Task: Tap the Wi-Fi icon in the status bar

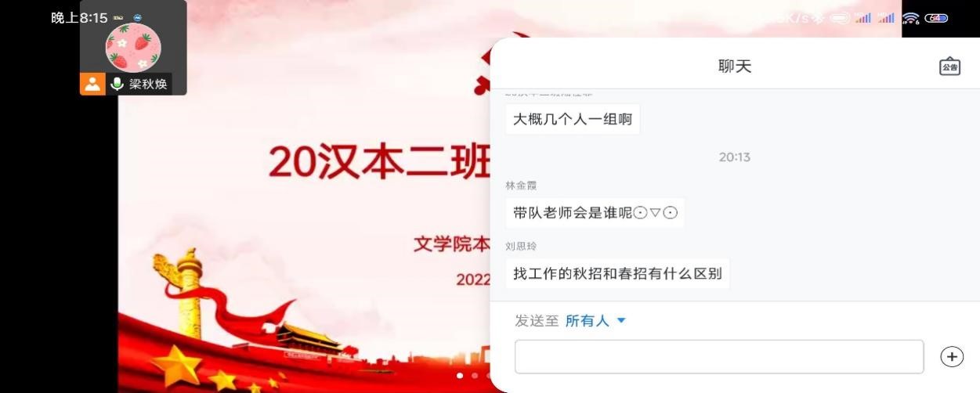Action: click(910, 18)
